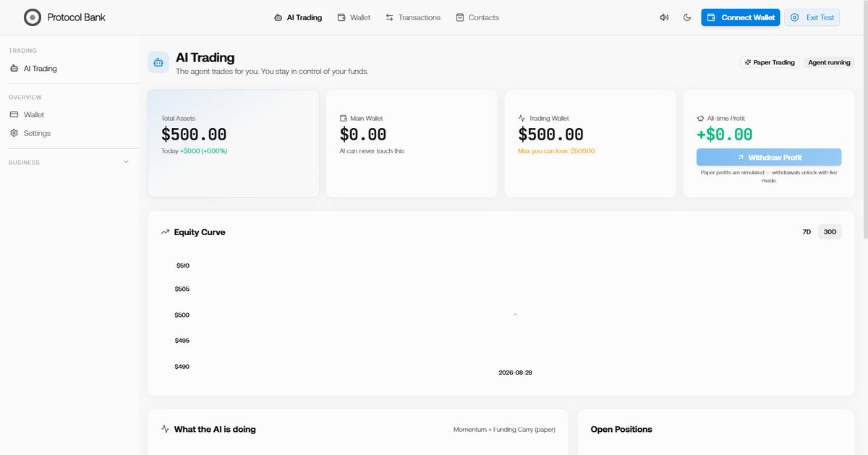Click the sidebar Wallet card icon

14,115
